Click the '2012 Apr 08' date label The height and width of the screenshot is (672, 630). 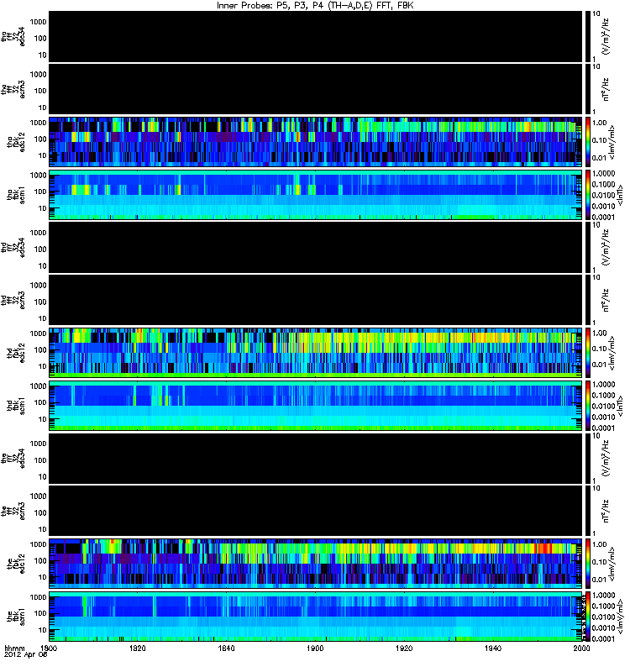click(25, 654)
